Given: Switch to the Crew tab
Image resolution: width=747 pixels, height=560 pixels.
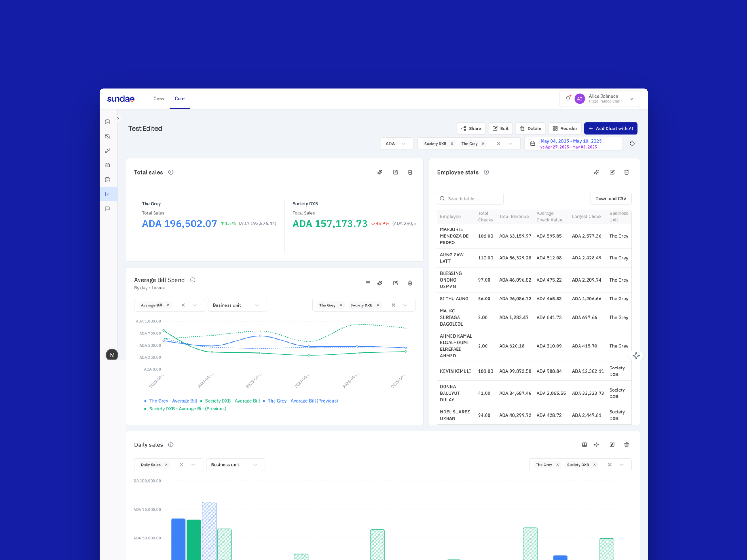Looking at the screenshot, I should tap(159, 98).
